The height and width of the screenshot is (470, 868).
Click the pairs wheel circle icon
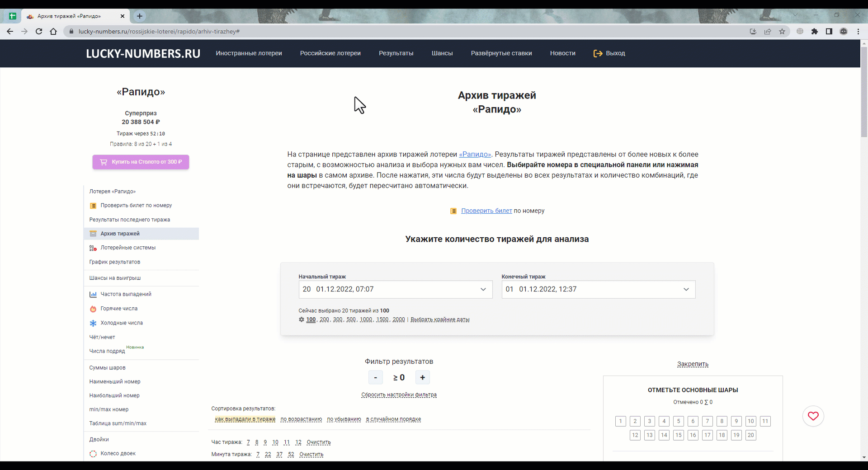(93, 454)
